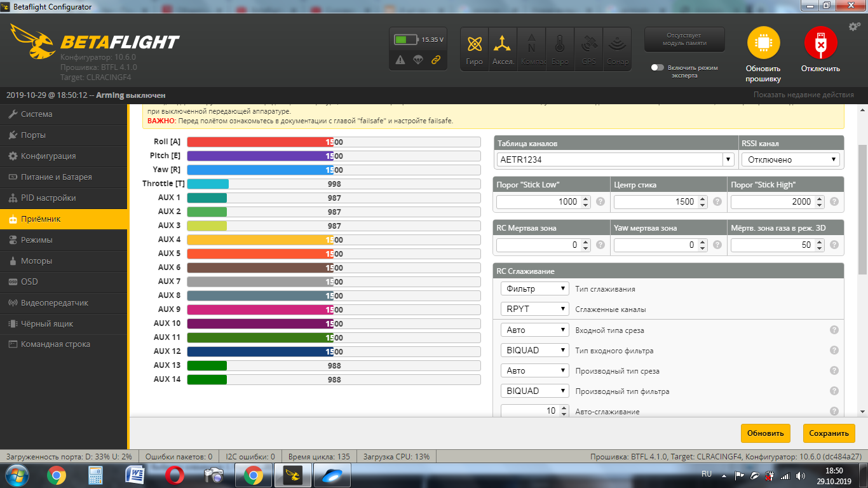This screenshot has height=488, width=868.
Task: Open Тип входного фильтра BIQUAD dropdown
Action: [x=534, y=350]
